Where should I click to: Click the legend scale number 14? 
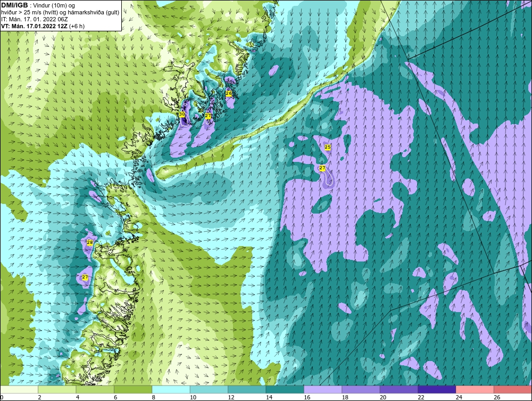(x=269, y=398)
